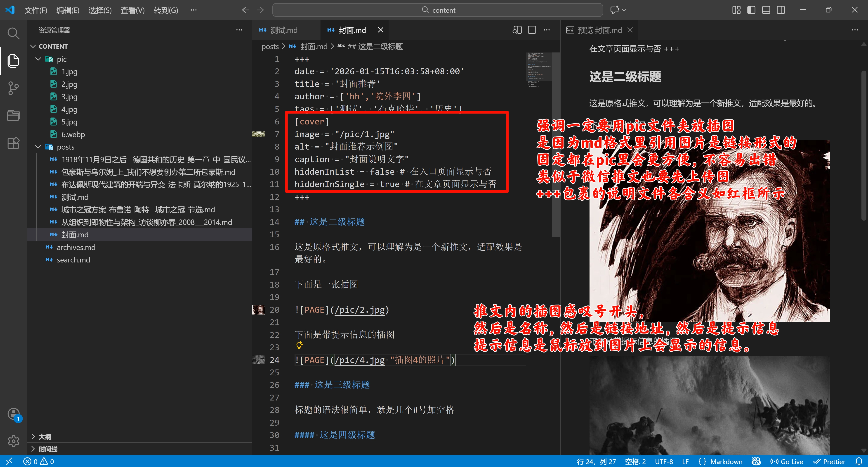
Task: Open the Extensions view
Action: click(14, 143)
